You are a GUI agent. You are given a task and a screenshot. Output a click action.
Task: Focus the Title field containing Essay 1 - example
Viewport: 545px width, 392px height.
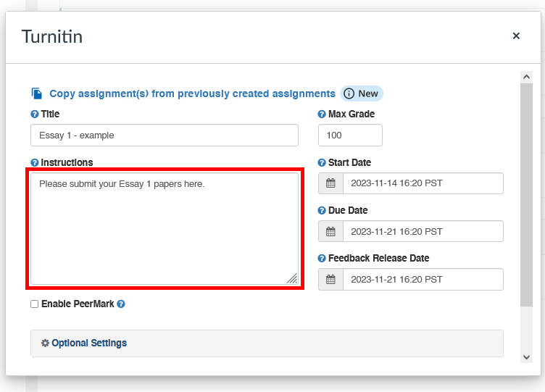coord(165,135)
